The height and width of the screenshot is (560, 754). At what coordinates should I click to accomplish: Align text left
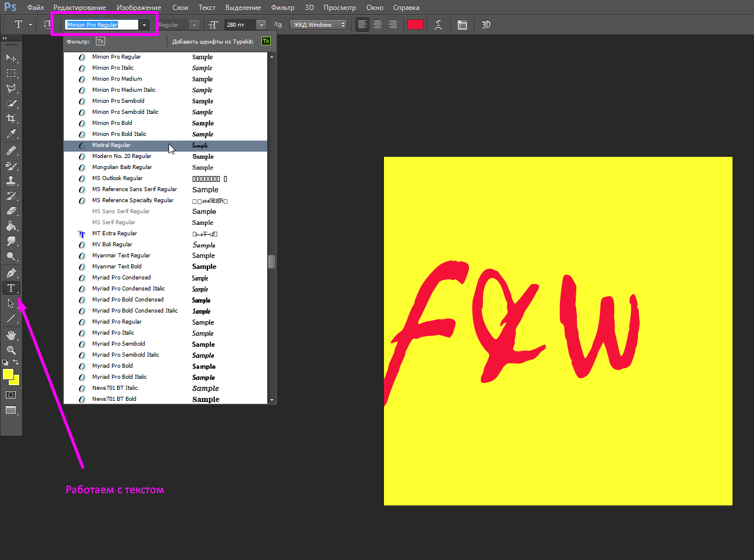(362, 24)
